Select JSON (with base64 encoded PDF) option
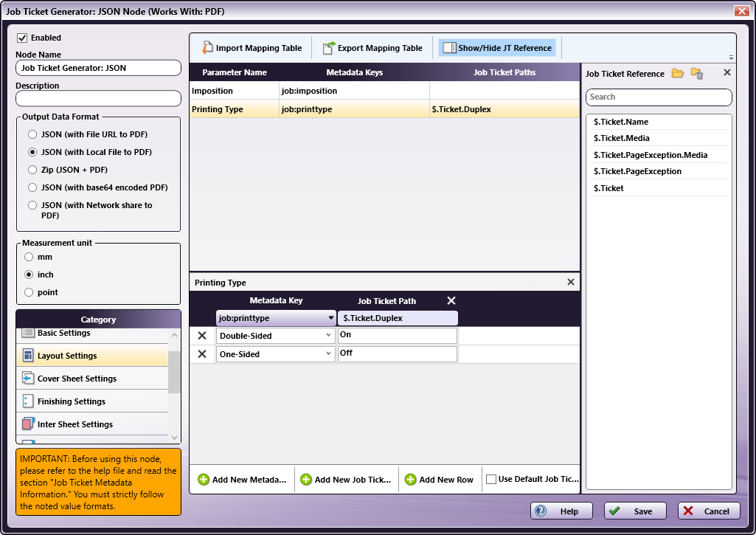The height and width of the screenshot is (535, 756). (32, 187)
